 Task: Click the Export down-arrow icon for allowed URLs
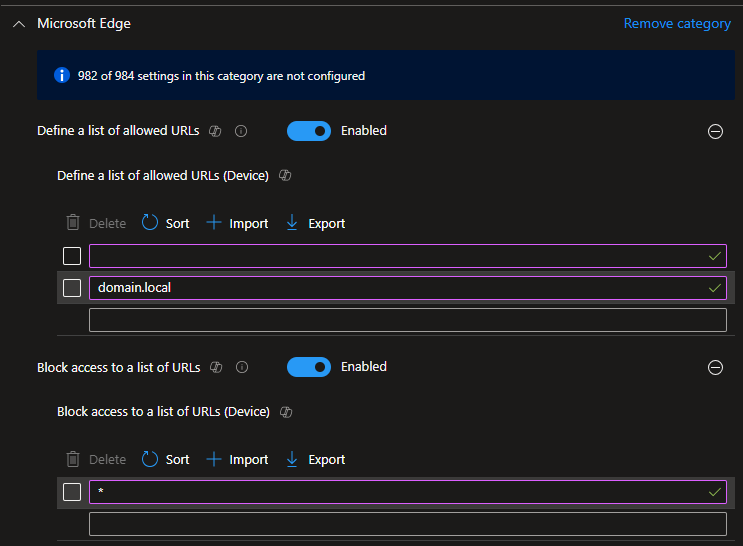click(292, 222)
